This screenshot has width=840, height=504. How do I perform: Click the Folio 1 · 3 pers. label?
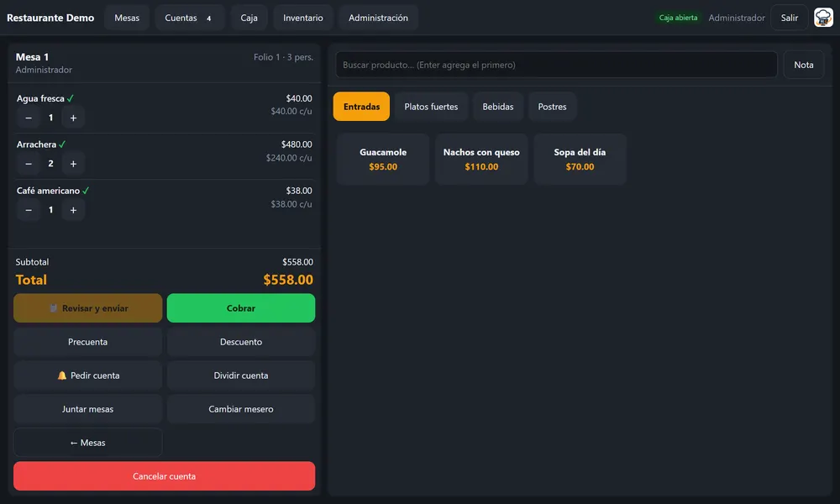(283, 57)
